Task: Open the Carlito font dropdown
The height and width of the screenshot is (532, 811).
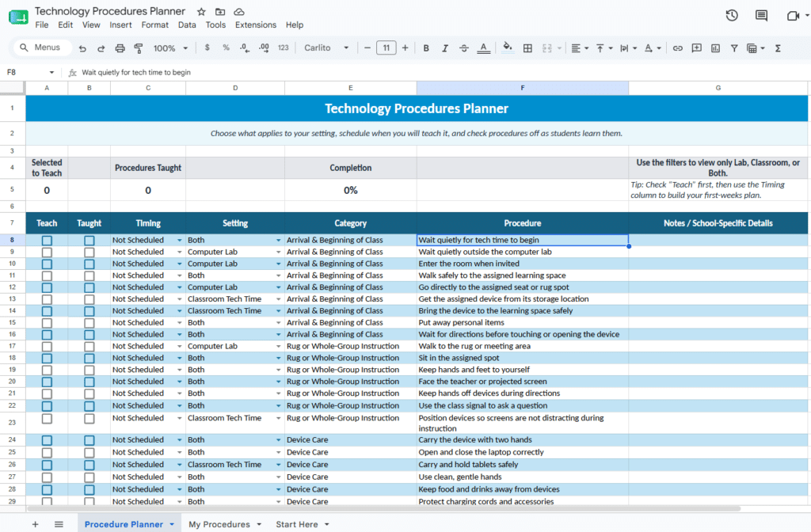Action: tap(326, 48)
